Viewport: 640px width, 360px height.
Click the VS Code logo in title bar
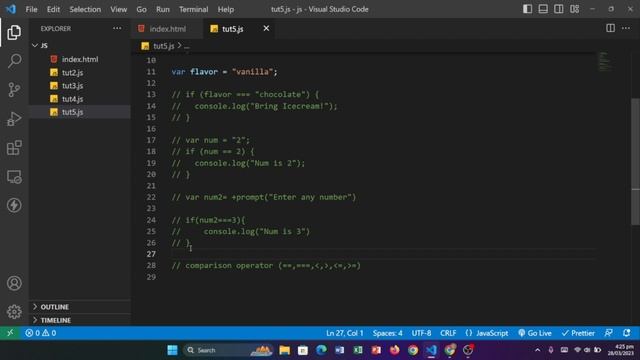coord(11,9)
